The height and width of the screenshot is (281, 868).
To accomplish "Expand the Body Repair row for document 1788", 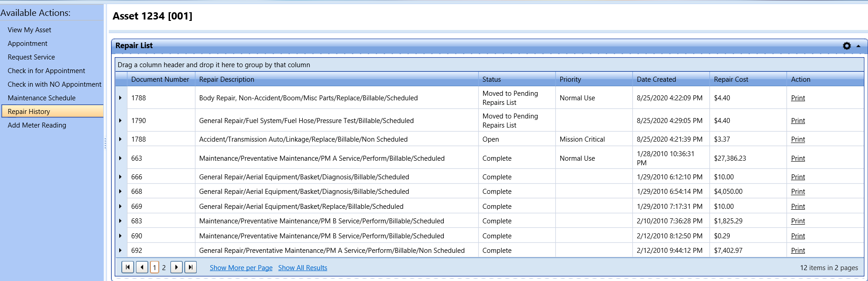I will (x=121, y=98).
